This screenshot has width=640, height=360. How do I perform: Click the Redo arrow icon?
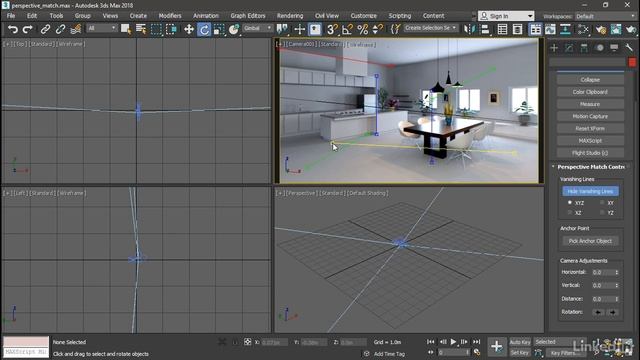click(28, 29)
